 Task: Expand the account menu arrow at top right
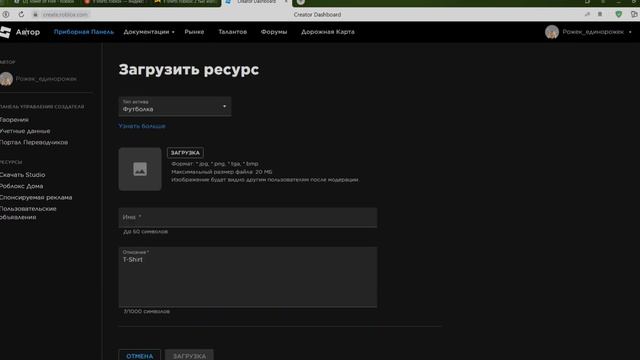[x=630, y=32]
